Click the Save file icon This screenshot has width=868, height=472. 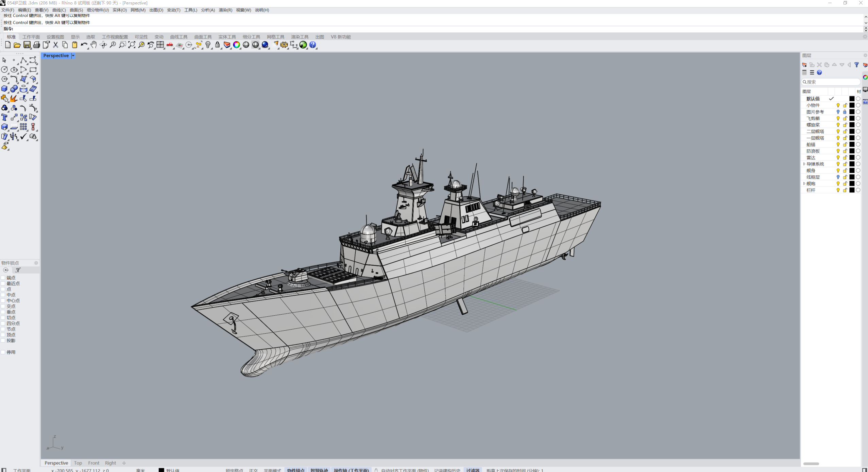[x=27, y=45]
